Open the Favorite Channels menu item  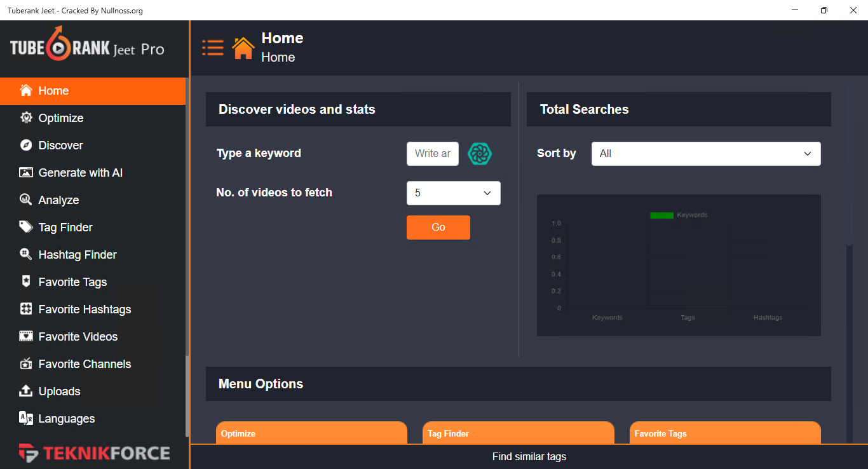point(93,364)
